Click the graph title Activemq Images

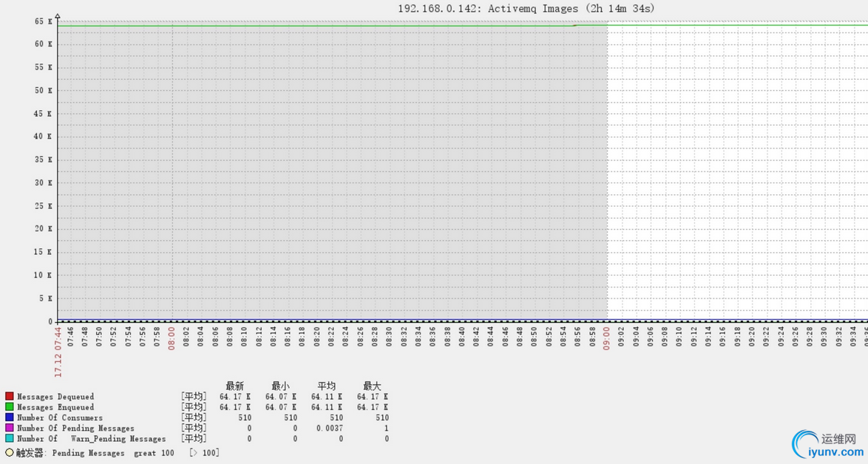point(526,9)
